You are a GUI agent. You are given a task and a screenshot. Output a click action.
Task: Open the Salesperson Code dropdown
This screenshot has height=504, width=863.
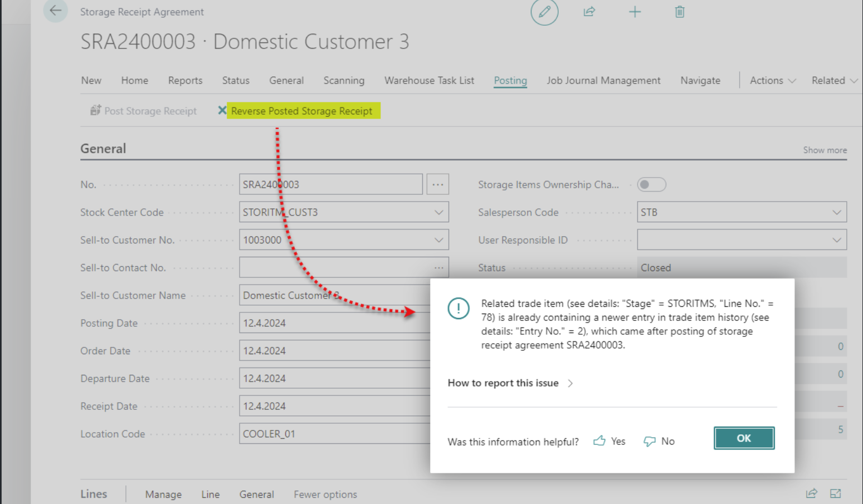[x=836, y=212]
